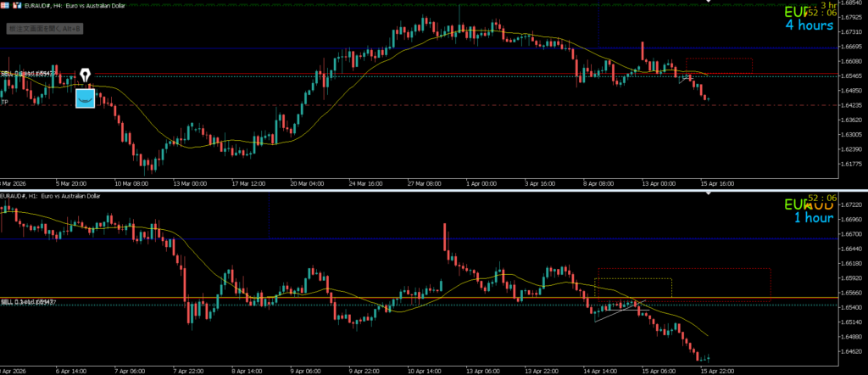868x375 pixels.
Task: Click the pen nib marker icon on H4 chart
Action: (85, 76)
